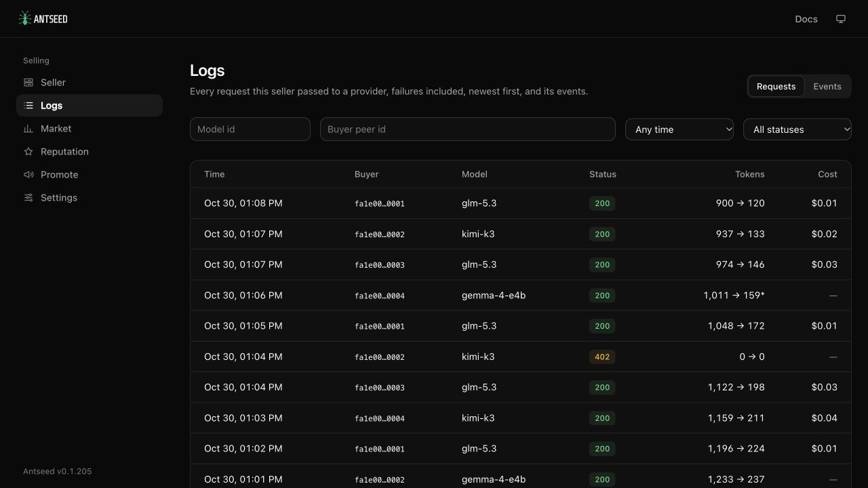Select the Oct 30, 01:08 PM row
This screenshot has height=488, width=868.
tap(521, 203)
